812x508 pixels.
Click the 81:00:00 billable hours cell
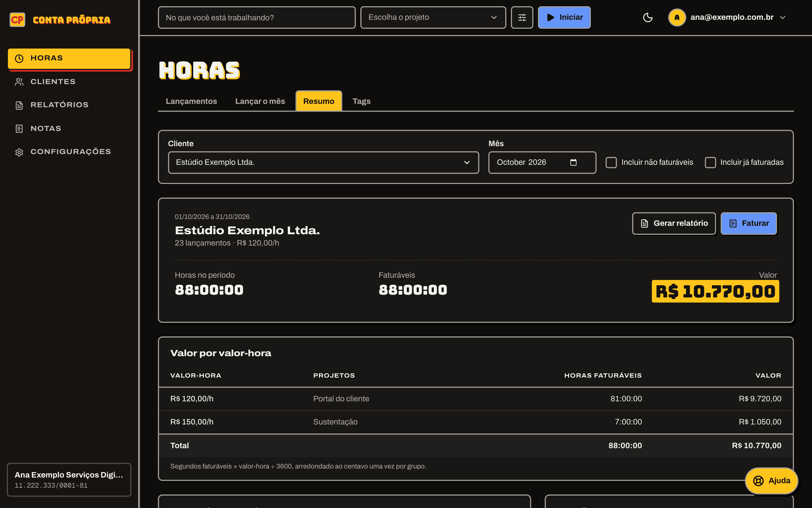tap(626, 399)
